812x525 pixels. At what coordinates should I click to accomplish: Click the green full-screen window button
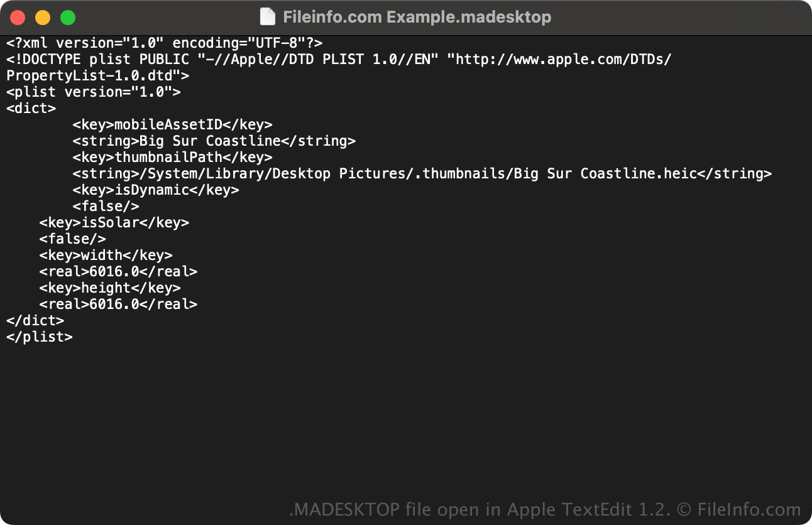pyautogui.click(x=68, y=18)
